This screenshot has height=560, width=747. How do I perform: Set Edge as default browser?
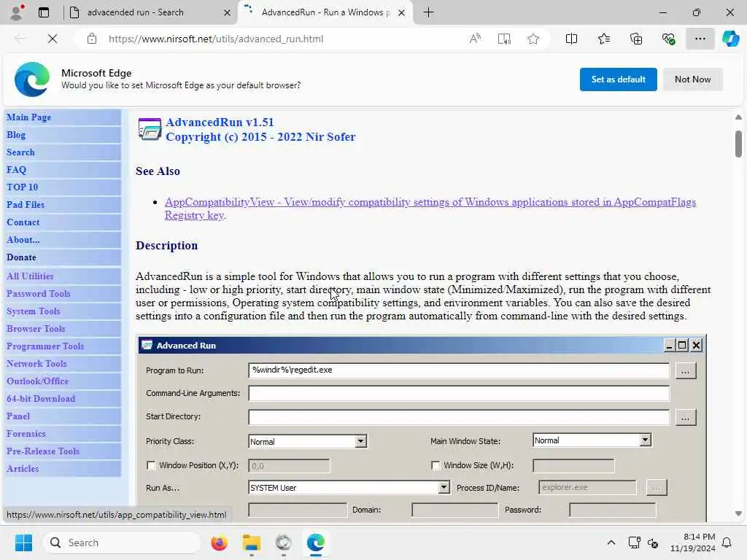click(x=618, y=79)
